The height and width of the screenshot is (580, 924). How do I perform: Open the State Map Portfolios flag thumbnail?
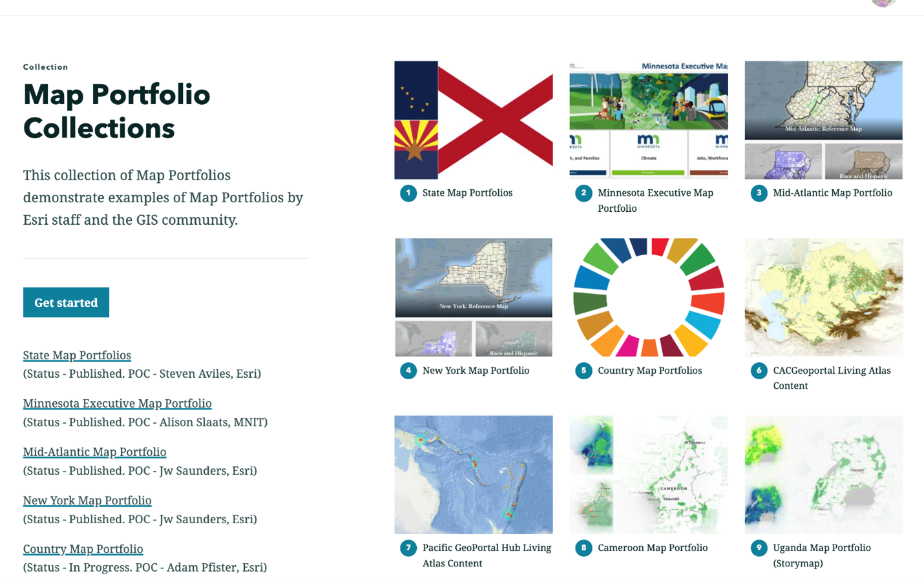point(474,120)
